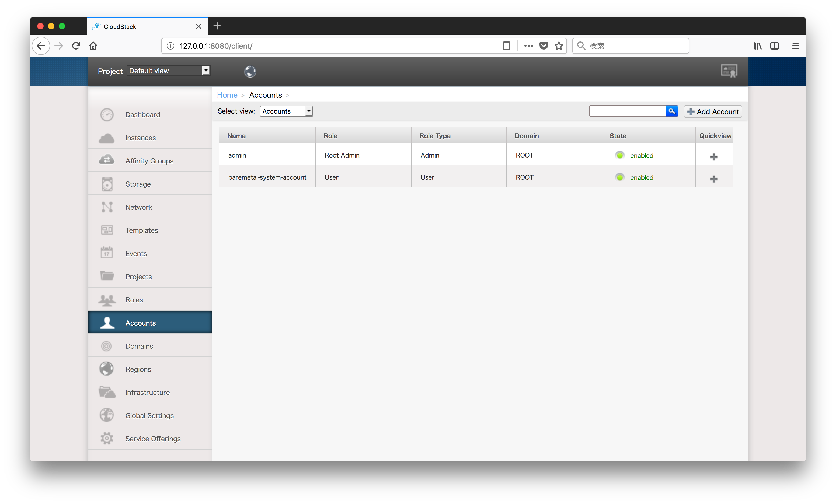Select the CloudStack browser tab
This screenshot has width=836, height=504.
point(148,26)
